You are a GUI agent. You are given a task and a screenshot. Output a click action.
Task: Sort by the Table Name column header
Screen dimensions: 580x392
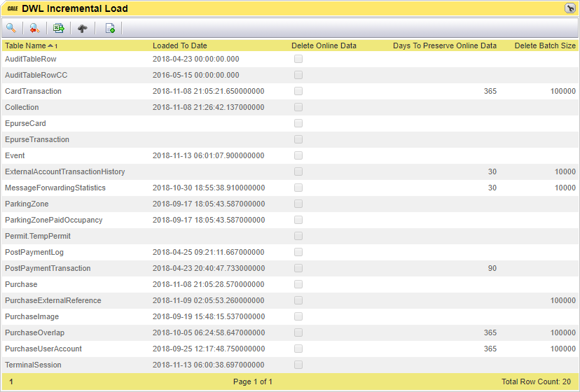(x=25, y=45)
